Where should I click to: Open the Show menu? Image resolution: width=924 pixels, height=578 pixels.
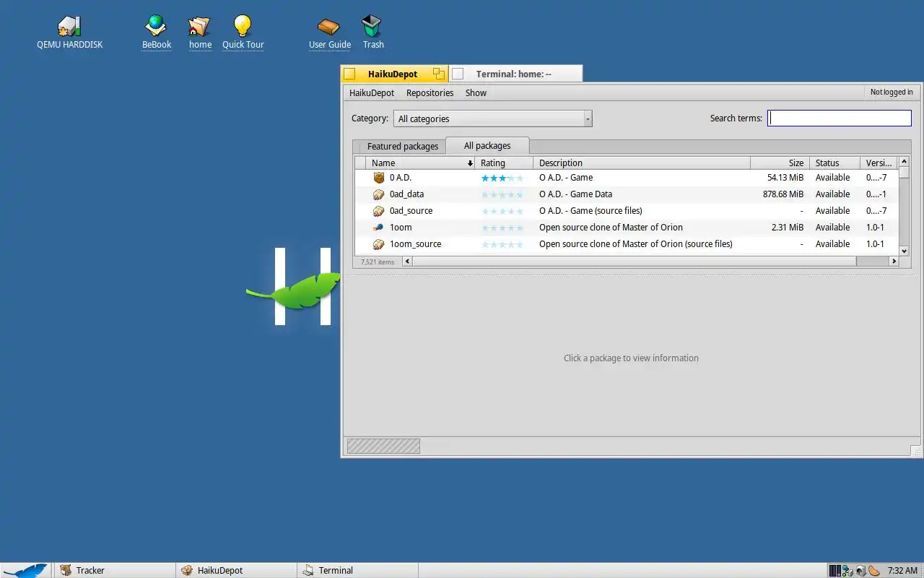(x=476, y=92)
